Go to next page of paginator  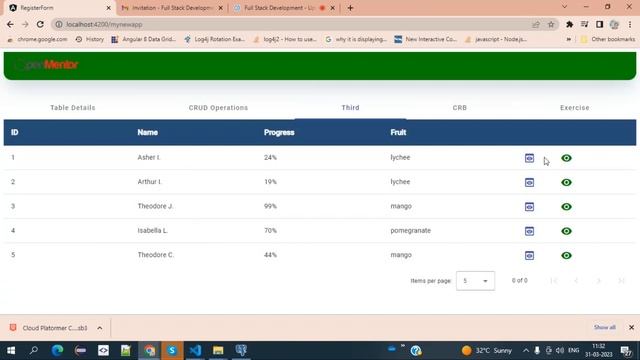point(599,281)
